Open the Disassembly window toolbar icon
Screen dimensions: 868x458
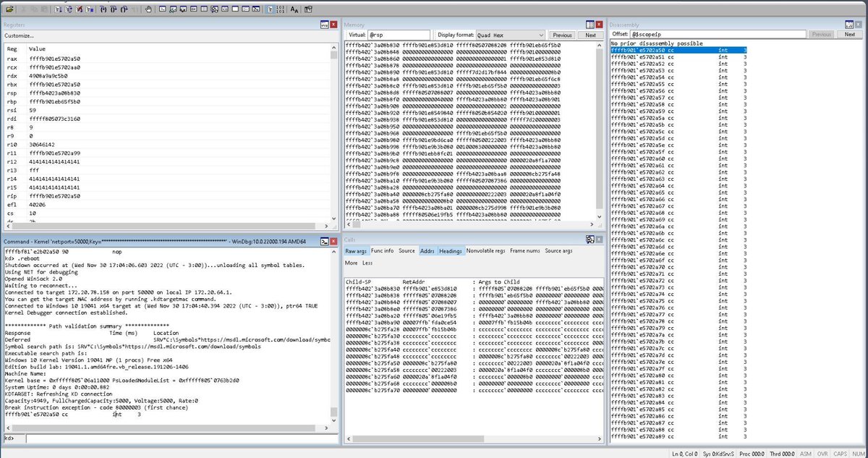[x=224, y=9]
